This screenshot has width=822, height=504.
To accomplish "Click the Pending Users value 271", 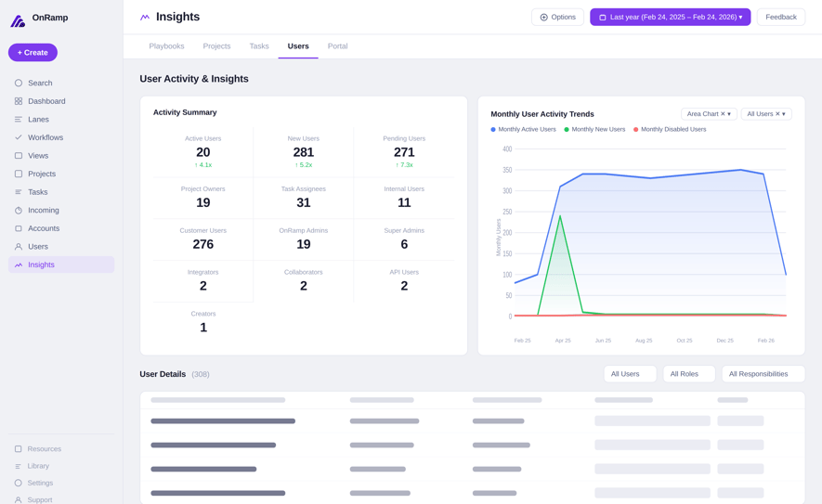I will [404, 152].
